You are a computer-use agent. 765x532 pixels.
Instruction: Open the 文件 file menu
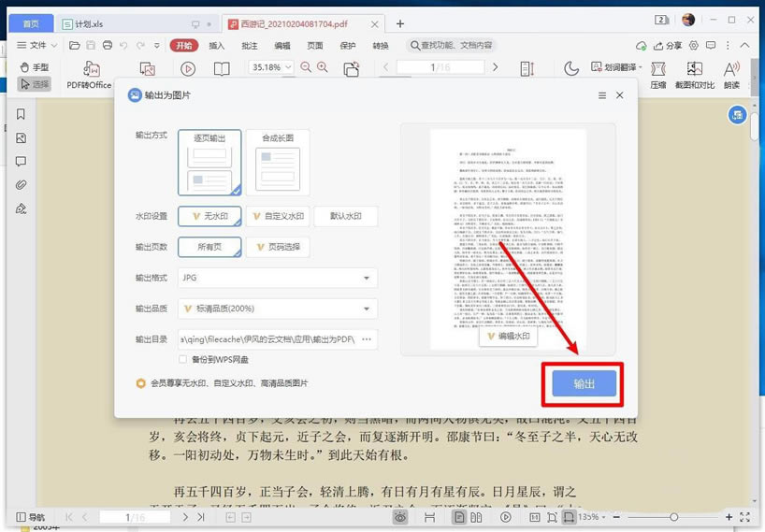pos(37,46)
